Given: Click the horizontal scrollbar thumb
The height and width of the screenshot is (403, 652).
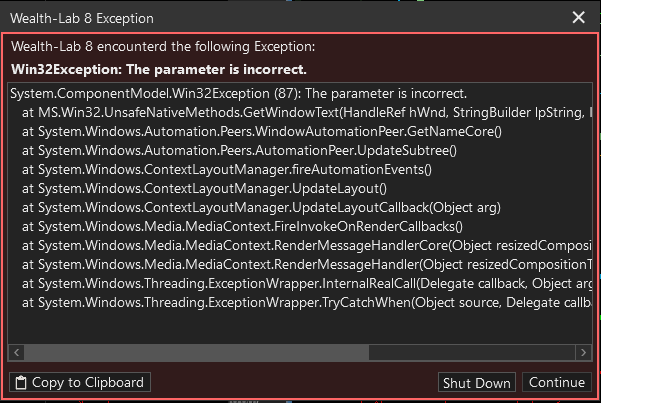Looking at the screenshot, I should 196,353.
